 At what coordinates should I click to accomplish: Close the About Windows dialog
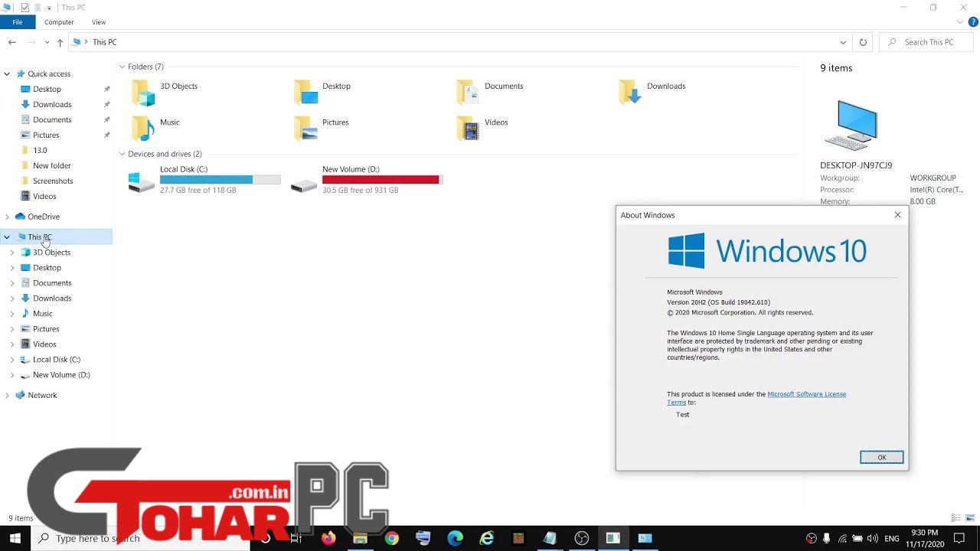(897, 215)
